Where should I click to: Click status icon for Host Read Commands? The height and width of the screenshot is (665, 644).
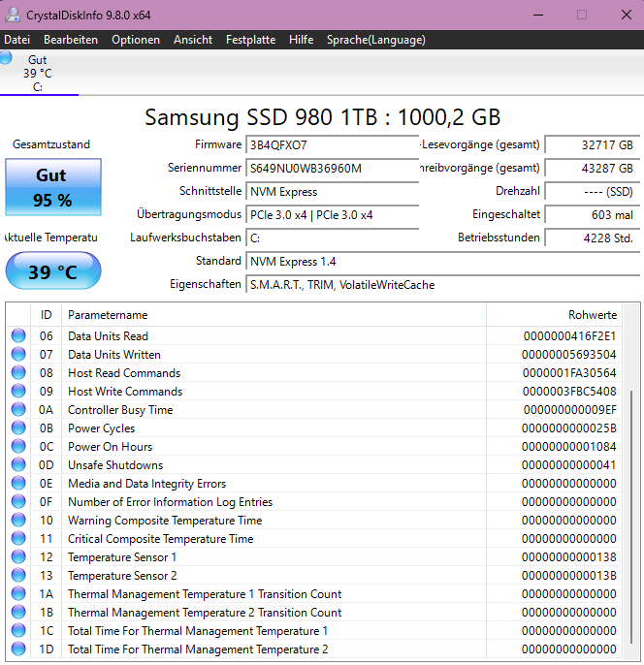coord(18,372)
